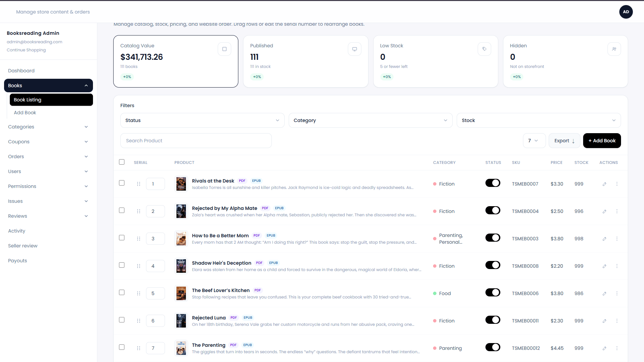Select Add Book in sidebar submenu
Viewport: 644px width, 362px height.
(x=25, y=113)
